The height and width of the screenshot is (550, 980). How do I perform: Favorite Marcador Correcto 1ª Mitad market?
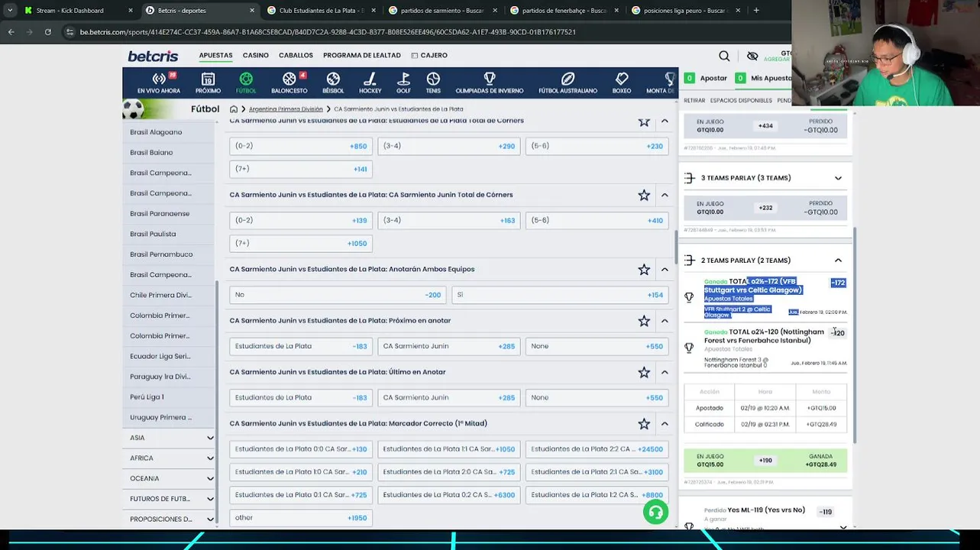(x=644, y=424)
